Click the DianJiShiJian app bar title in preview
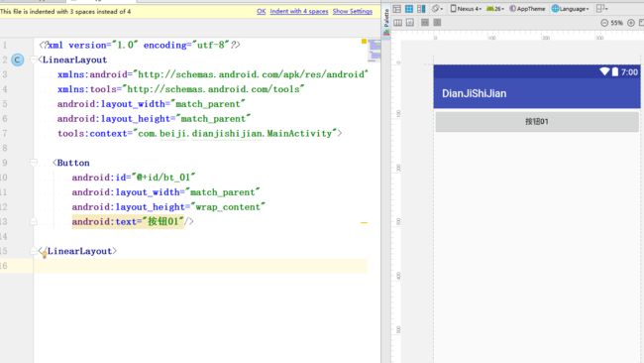The width and height of the screenshot is (644, 363). click(474, 93)
